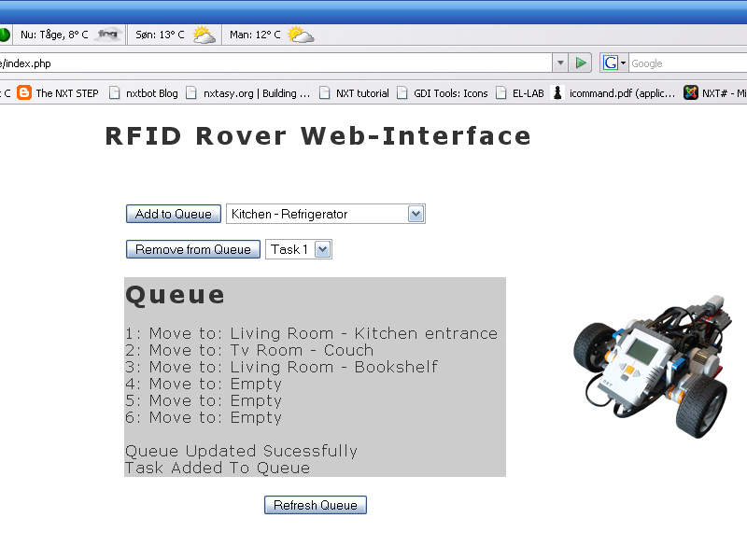Open the Google search engine selector
Screen dimensions: 747x560
coord(614,63)
